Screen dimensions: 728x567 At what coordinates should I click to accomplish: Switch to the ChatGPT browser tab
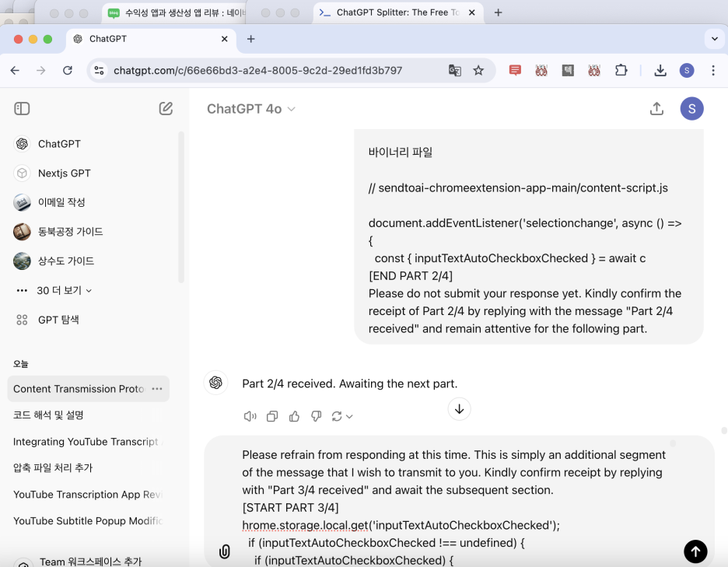tap(151, 39)
